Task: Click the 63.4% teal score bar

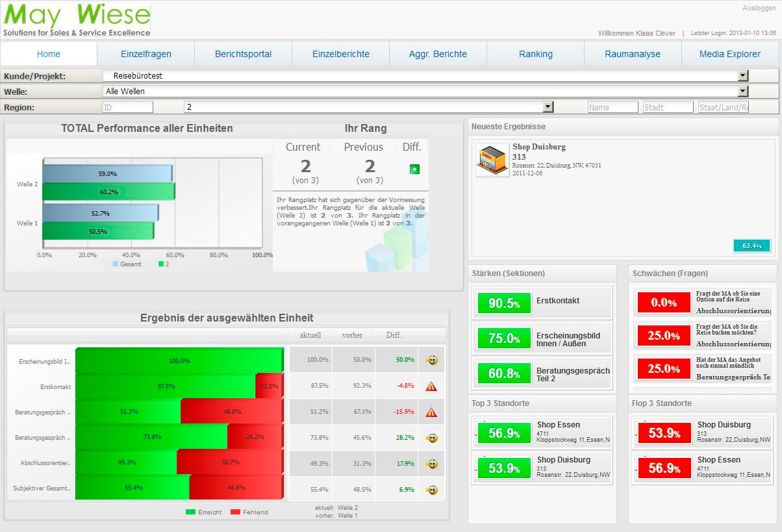Action: tap(751, 246)
